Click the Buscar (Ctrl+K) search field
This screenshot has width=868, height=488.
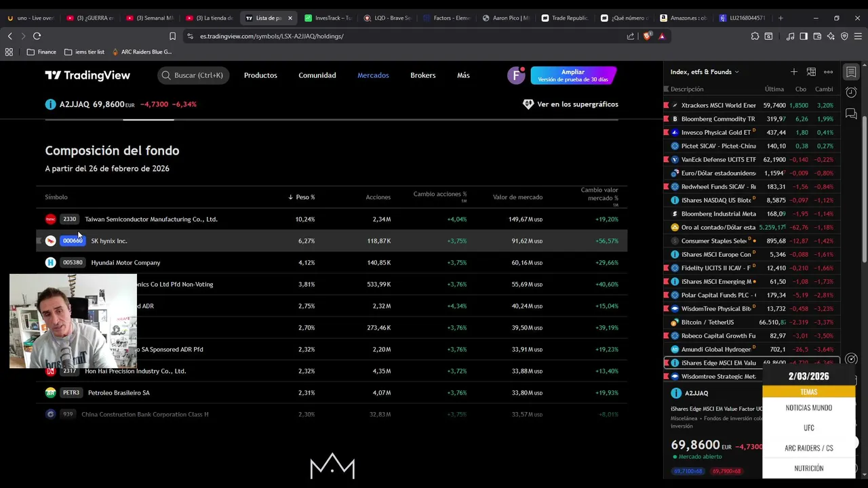point(193,75)
